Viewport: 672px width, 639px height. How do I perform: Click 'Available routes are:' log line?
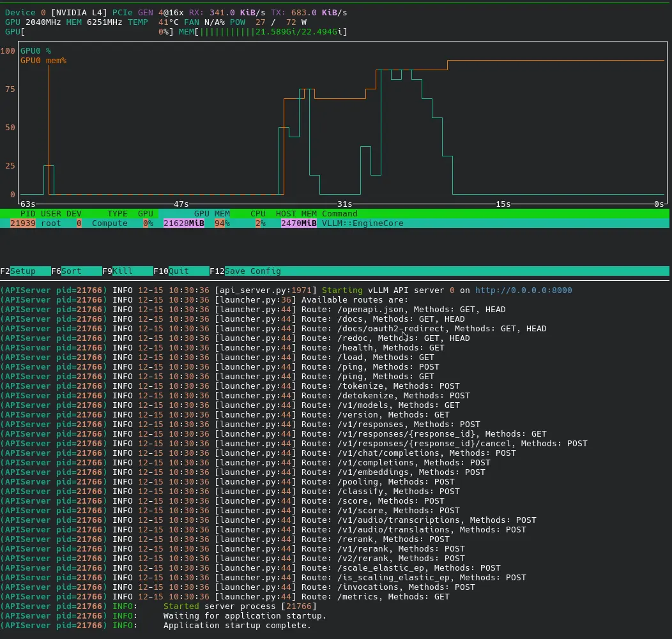click(x=204, y=300)
